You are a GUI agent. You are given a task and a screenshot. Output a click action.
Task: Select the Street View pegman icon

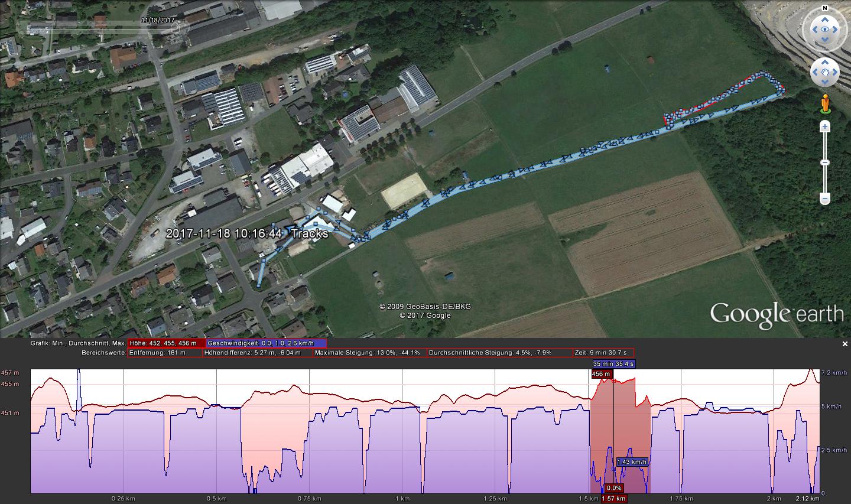(824, 105)
